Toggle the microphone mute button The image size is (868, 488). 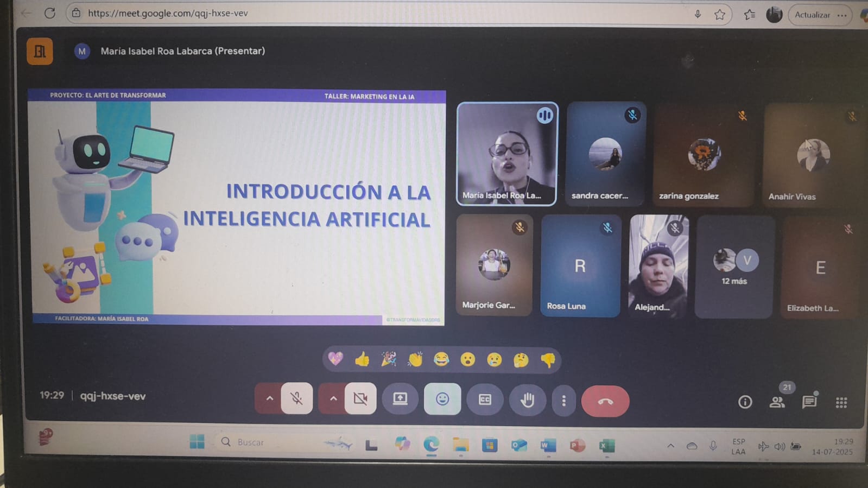click(x=297, y=398)
